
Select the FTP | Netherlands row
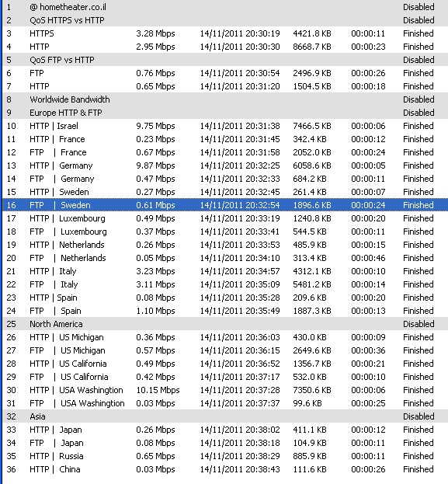(225, 258)
